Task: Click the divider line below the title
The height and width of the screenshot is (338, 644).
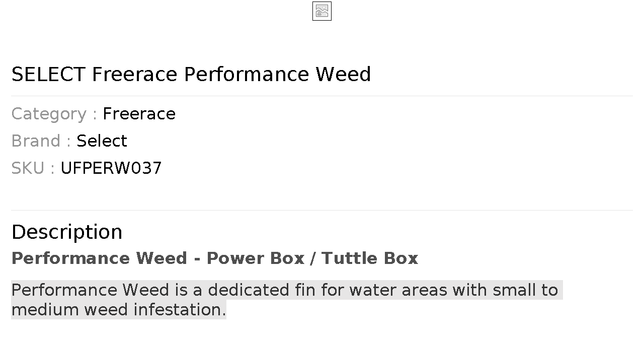Action: 322,96
